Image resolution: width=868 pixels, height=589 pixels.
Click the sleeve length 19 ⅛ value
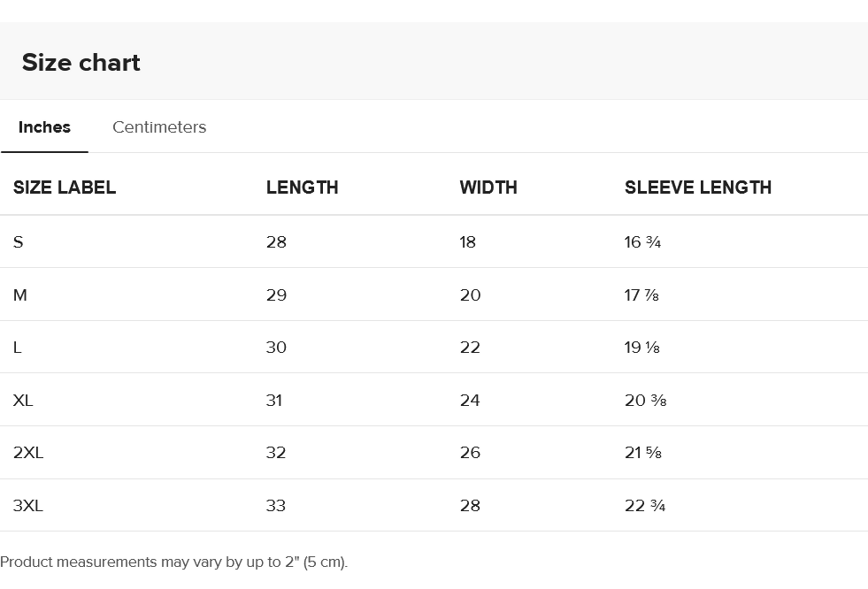(x=642, y=348)
